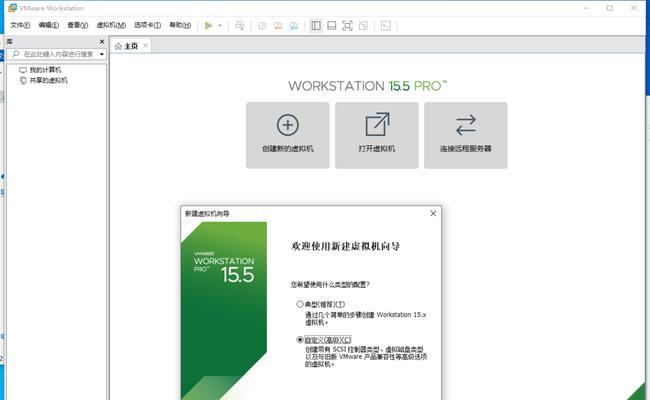
Task: Switch to the 主页 home tab
Action: tap(131, 46)
